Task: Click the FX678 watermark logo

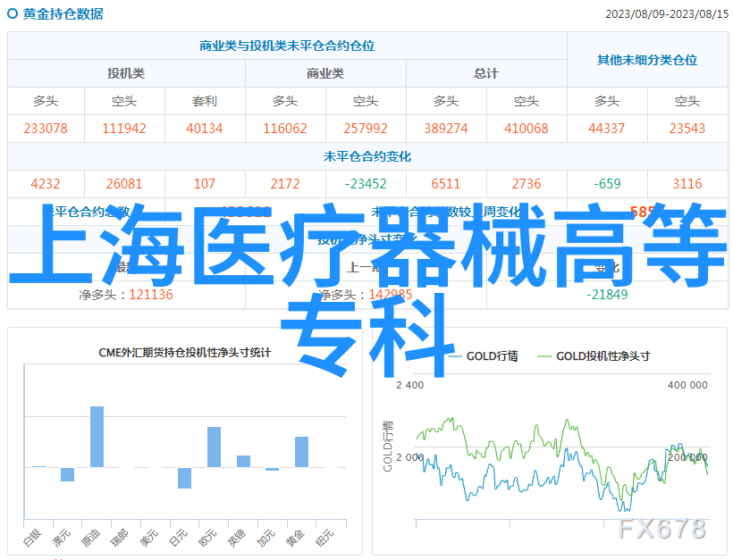Action: [661, 528]
